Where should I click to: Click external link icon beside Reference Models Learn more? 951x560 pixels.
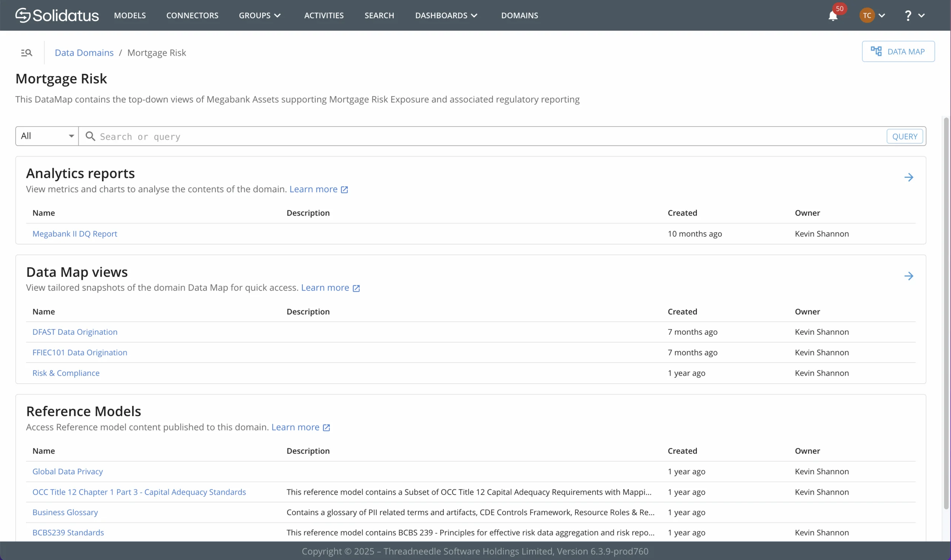click(326, 428)
